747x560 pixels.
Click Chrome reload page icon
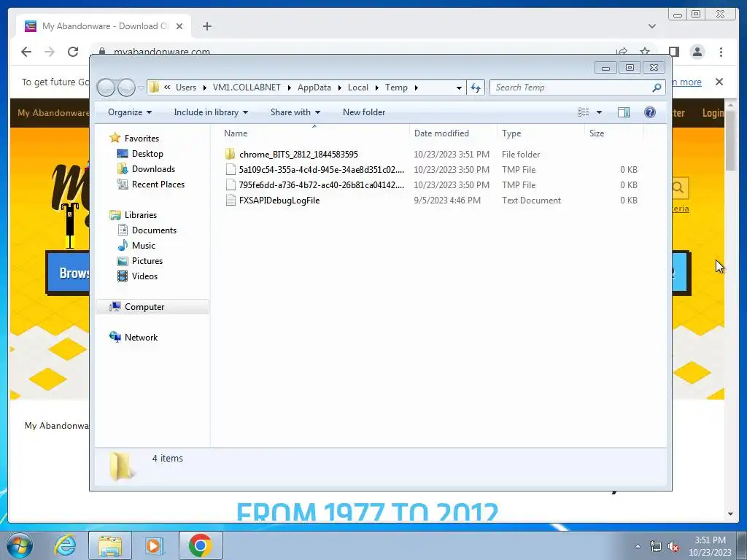pyautogui.click(x=73, y=52)
